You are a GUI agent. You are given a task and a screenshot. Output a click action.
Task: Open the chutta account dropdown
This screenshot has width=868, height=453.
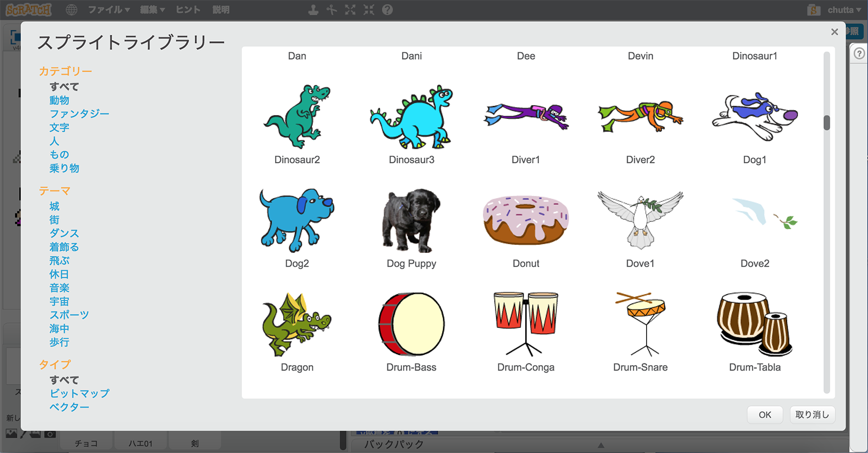point(844,10)
